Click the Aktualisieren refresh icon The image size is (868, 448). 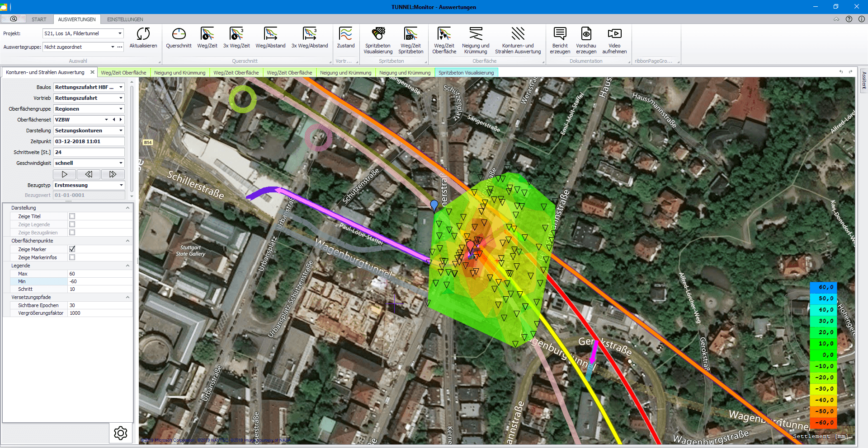pos(143,34)
